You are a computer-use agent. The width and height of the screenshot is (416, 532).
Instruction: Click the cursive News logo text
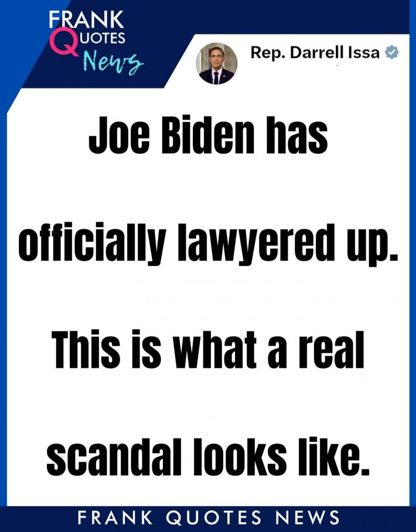[x=112, y=62]
